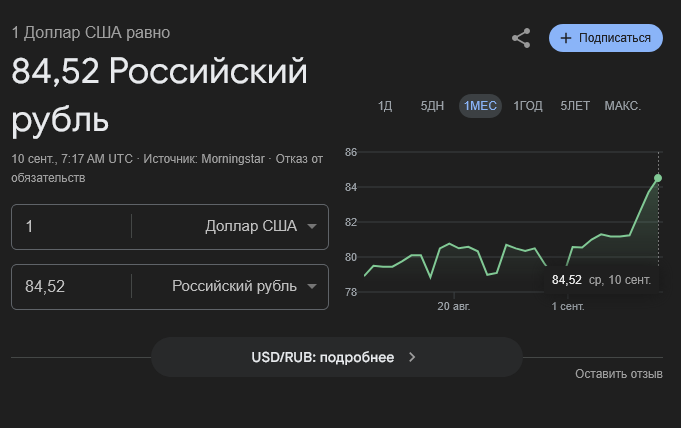The width and height of the screenshot is (681, 428).
Task: Click the plus icon on Подписаться
Action: click(x=566, y=38)
